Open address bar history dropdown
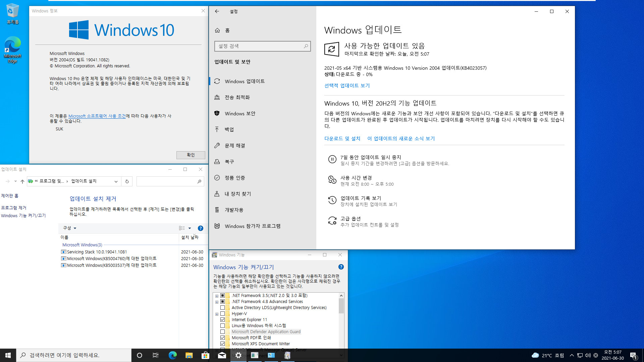Screen dimensions: 644x362 click(x=116, y=181)
